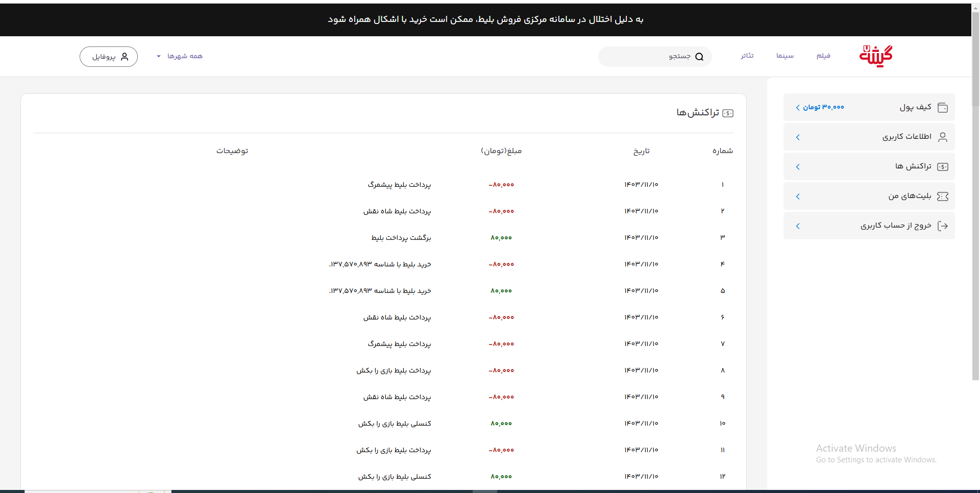Click the user icon beside اطلاعات کاربری

943,137
